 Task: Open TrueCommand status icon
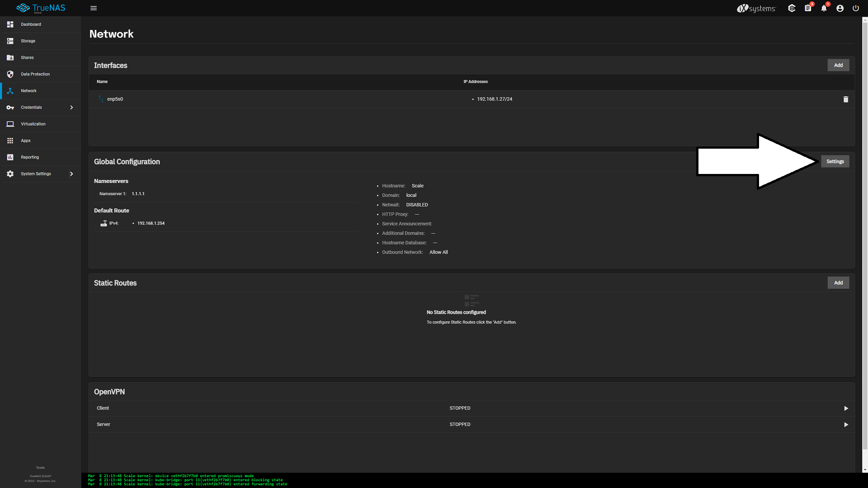792,8
